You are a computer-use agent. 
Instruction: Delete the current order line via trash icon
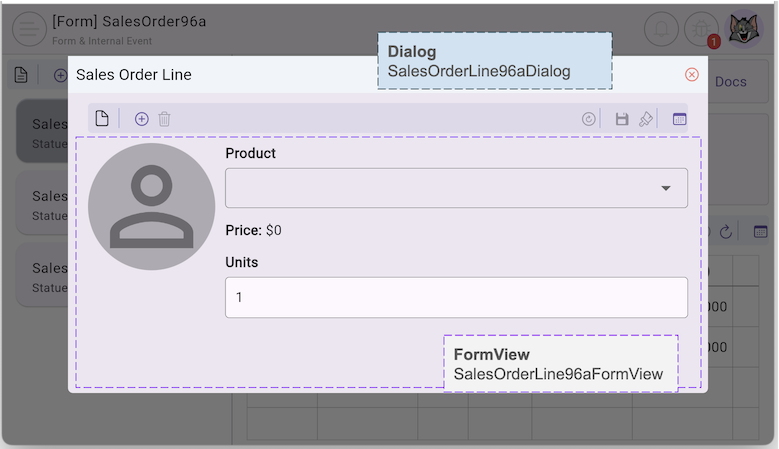point(165,119)
